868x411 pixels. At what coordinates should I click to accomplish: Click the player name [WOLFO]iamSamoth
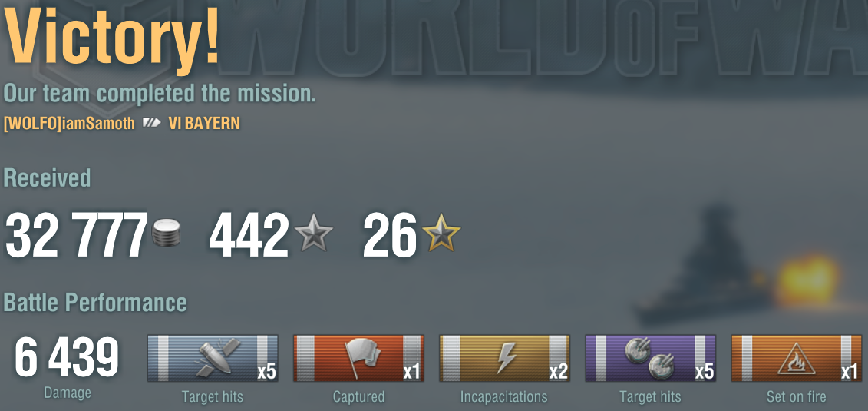69,123
